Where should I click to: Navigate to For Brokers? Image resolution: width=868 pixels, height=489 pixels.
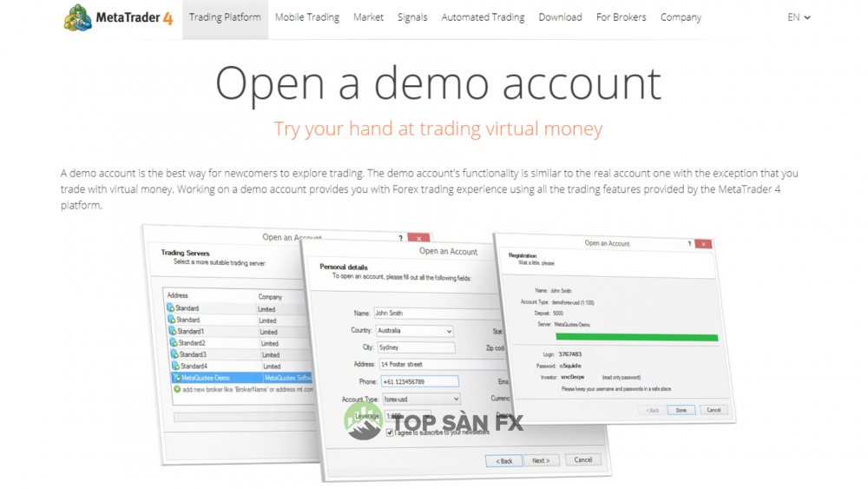(x=621, y=17)
